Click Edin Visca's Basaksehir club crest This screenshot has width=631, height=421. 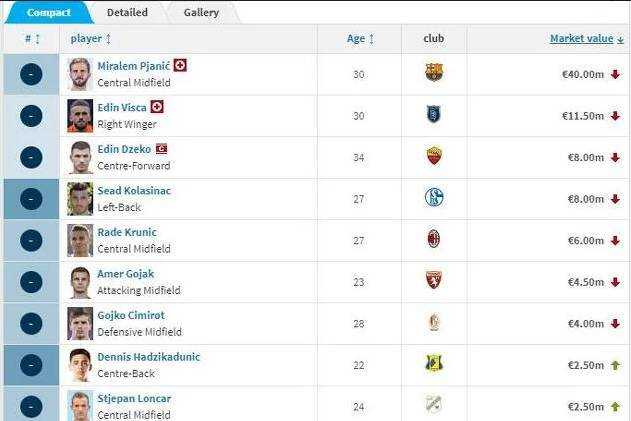(433, 115)
